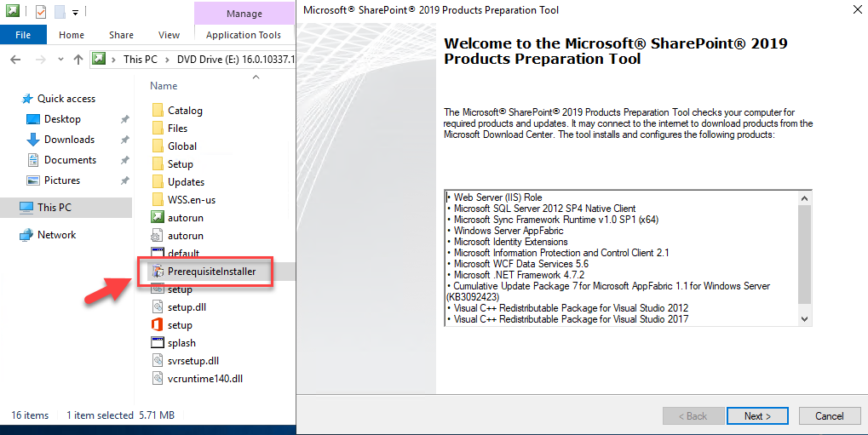The width and height of the screenshot is (868, 435).
Task: Switch to the View ribbon tab
Action: tap(169, 35)
